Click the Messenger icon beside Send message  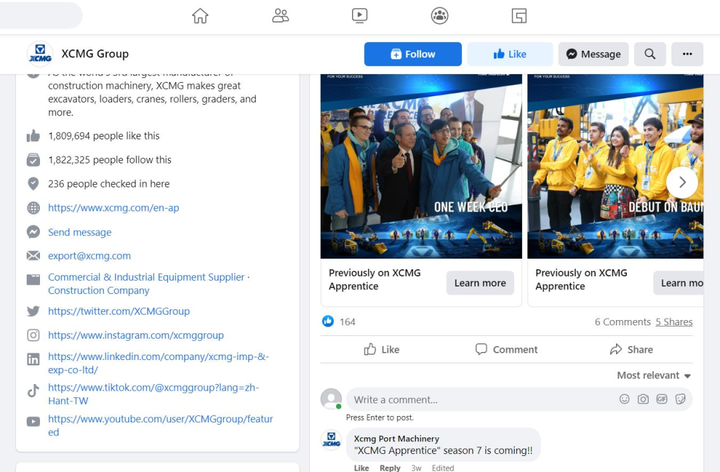click(x=33, y=232)
